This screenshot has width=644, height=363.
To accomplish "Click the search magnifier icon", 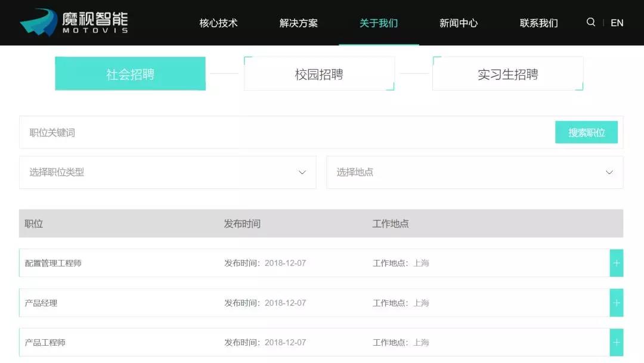I will [x=590, y=22].
